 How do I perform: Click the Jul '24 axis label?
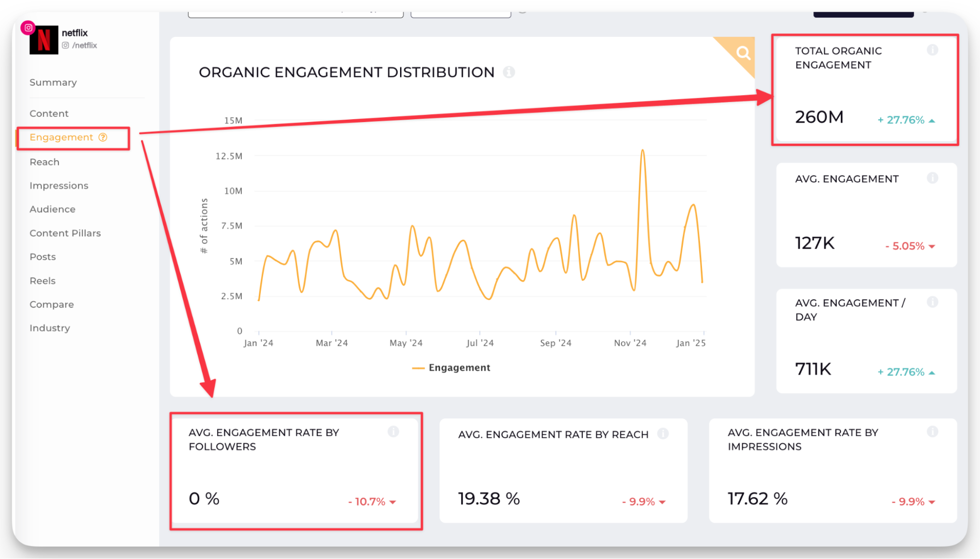(x=480, y=343)
